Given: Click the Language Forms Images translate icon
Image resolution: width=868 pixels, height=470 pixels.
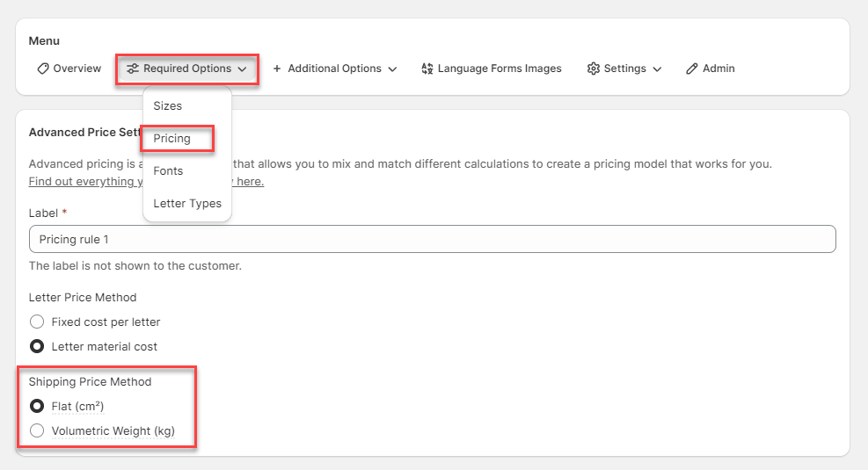Looking at the screenshot, I should click(427, 69).
